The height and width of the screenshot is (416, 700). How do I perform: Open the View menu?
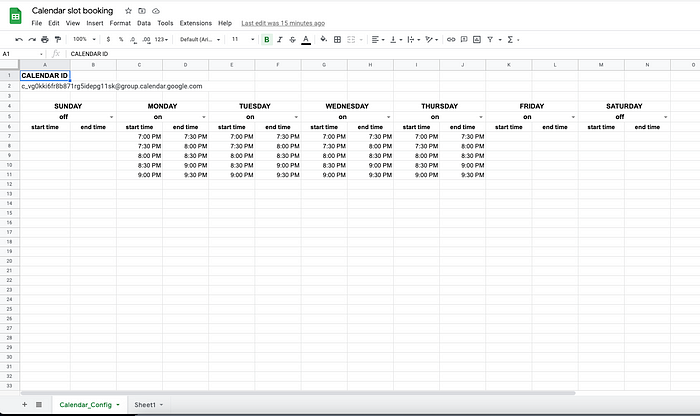(73, 23)
